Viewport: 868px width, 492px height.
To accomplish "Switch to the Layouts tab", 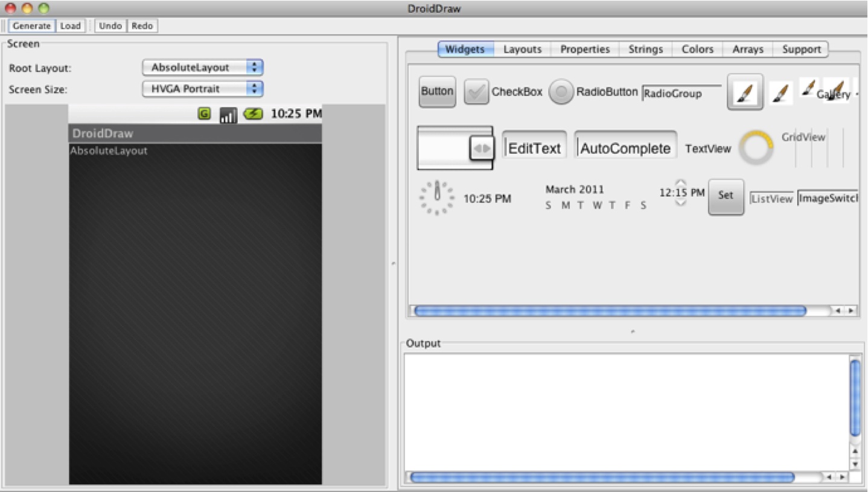I will point(522,50).
